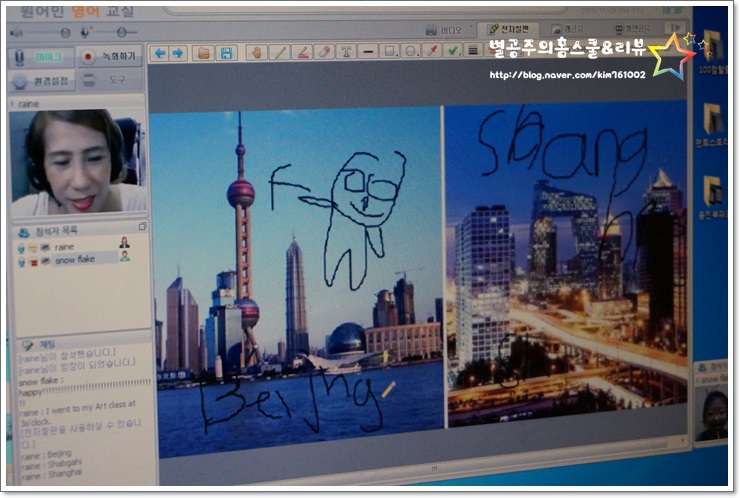Switch to the 비디오 tab

[444, 31]
